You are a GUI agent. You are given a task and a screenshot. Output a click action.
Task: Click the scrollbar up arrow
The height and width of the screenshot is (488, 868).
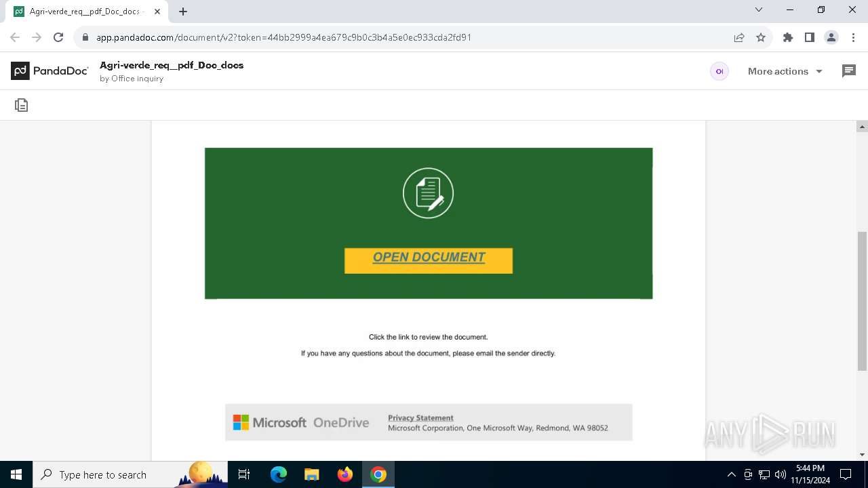tap(862, 127)
